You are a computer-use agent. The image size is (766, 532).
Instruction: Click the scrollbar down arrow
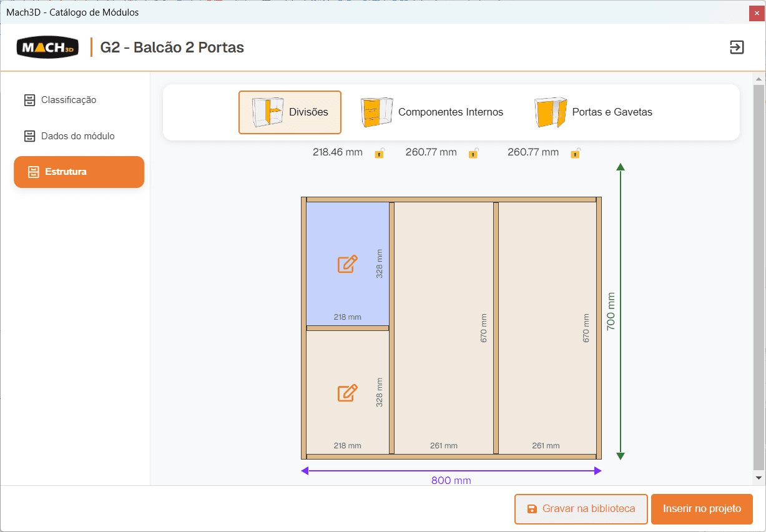759,478
